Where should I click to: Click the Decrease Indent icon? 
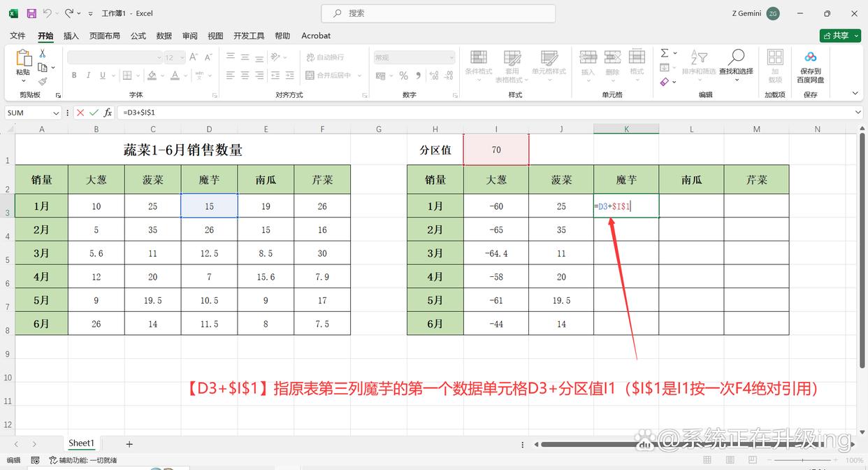pyautogui.click(x=275, y=76)
